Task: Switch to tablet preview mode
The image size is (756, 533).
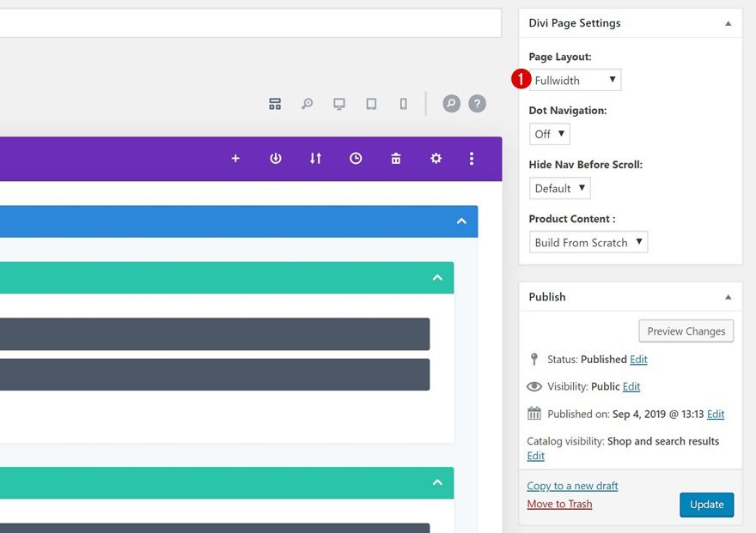Action: point(370,103)
